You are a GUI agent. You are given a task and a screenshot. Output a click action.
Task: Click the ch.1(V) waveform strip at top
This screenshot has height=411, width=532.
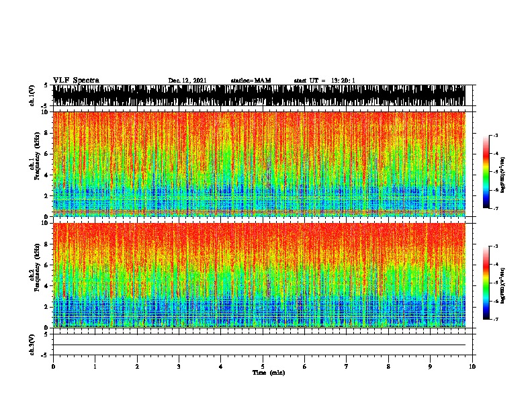pyautogui.click(x=259, y=95)
